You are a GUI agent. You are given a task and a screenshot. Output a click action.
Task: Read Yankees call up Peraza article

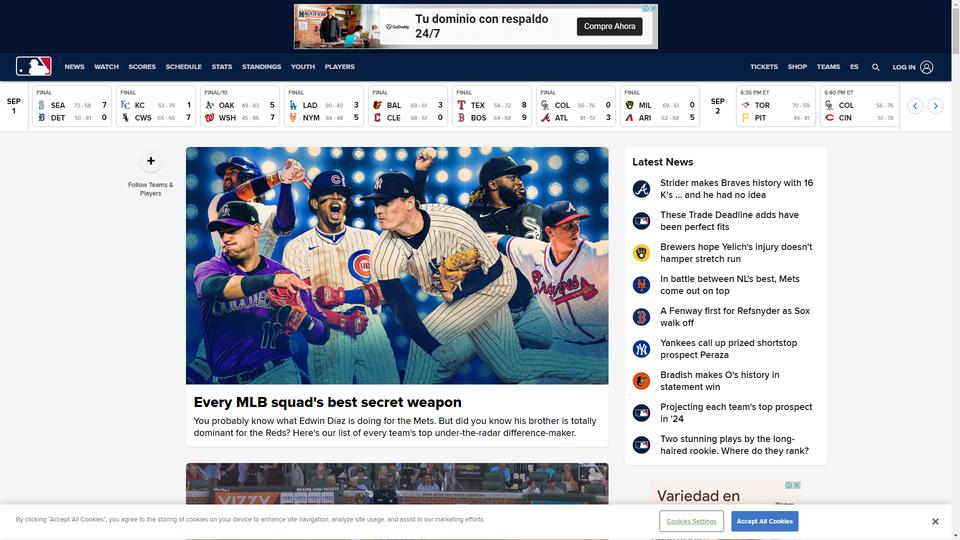coord(729,349)
